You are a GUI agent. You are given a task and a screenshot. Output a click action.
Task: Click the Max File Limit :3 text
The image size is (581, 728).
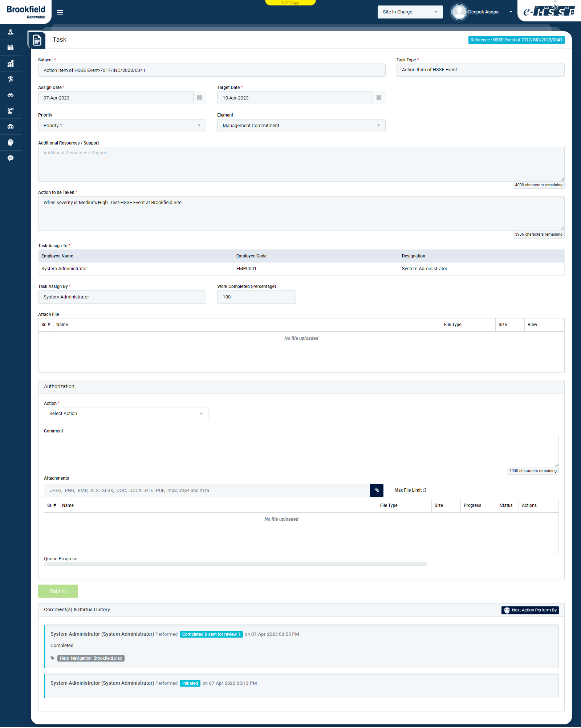pyautogui.click(x=410, y=490)
